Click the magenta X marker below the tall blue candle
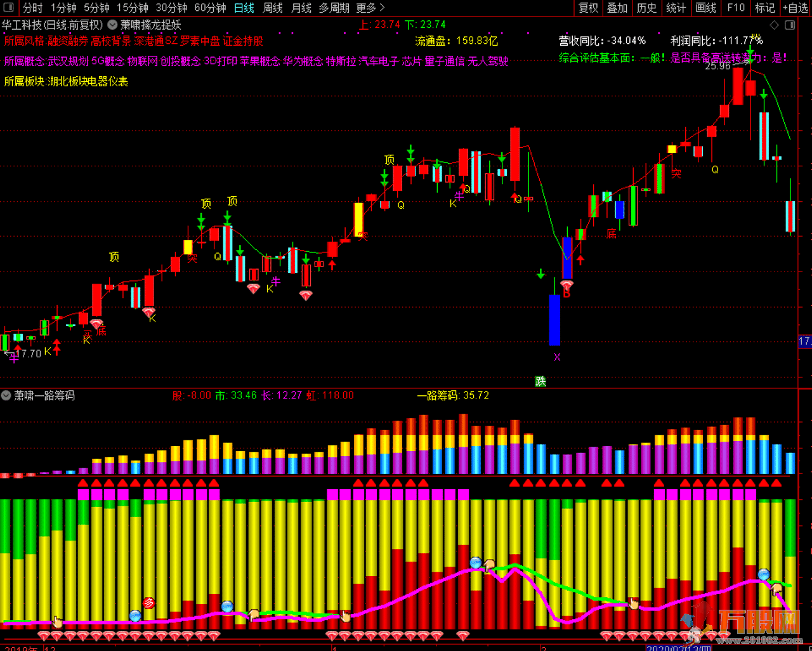The width and height of the screenshot is (812, 651). click(x=557, y=357)
